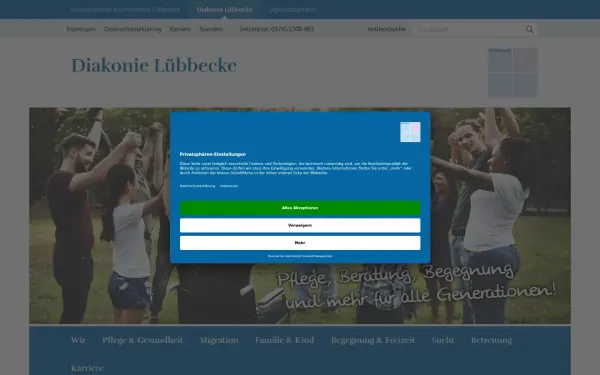Open the Sucht menu
This screenshot has width=600, height=375.
(443, 340)
